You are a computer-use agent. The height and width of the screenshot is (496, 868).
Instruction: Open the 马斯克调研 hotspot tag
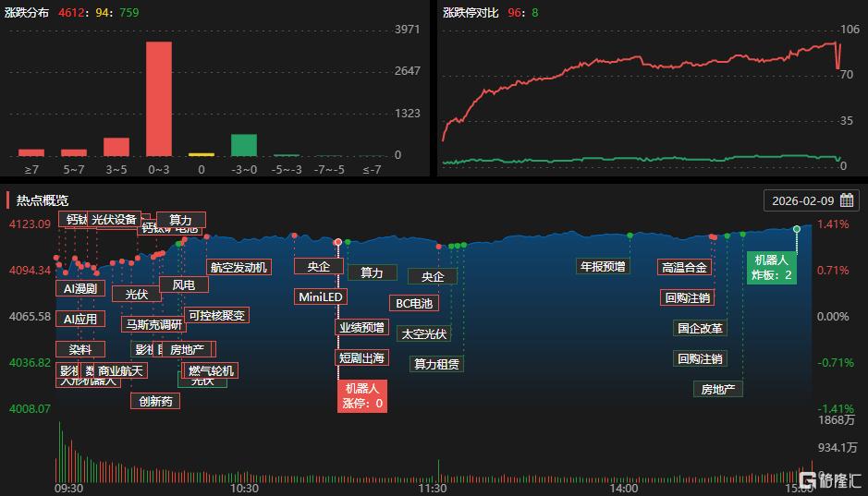coord(153,324)
